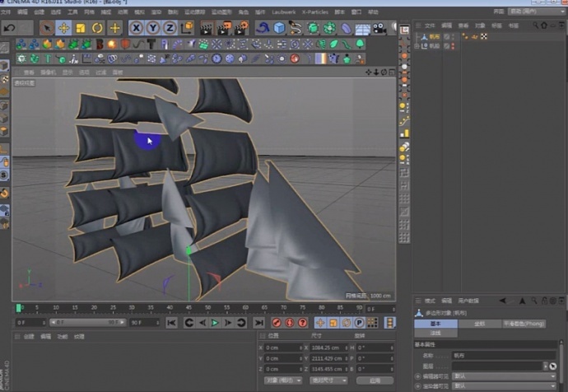Toggle Y-axis lock

(153, 28)
